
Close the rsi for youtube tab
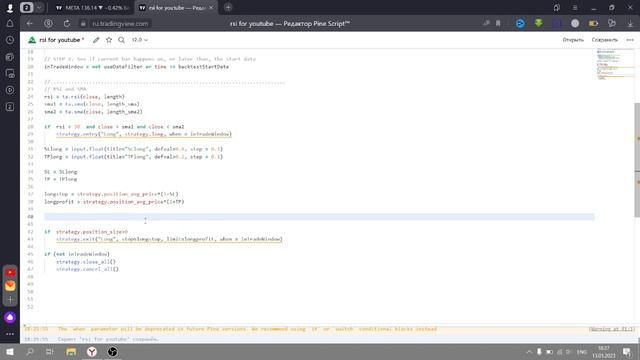pos(211,8)
